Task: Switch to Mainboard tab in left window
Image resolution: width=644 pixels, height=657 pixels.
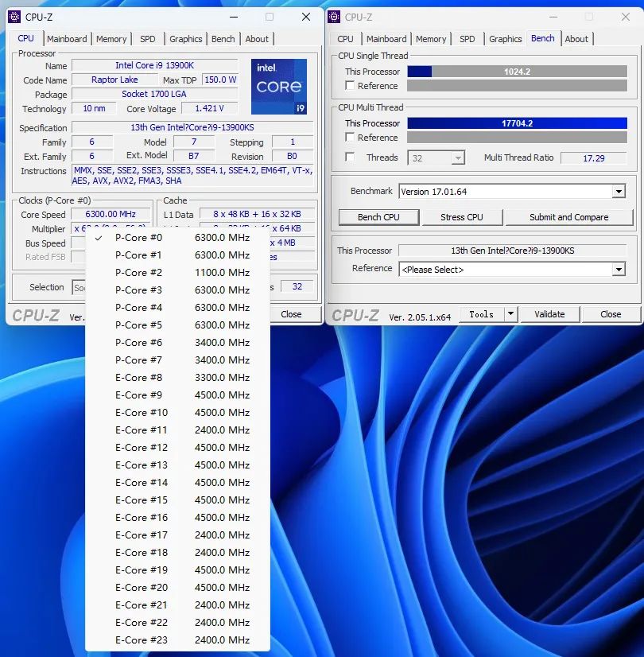Action: pos(67,39)
